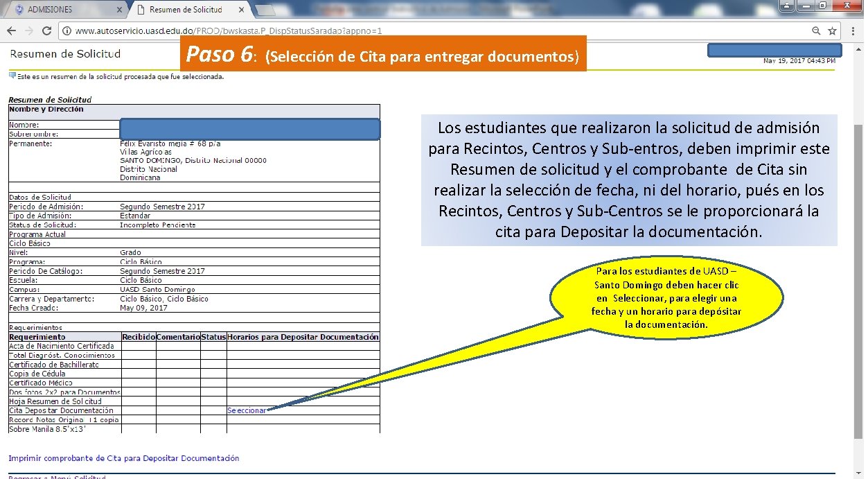Viewport: 868px width, 479px height.
Task: Click the 'Certificado de Bachillerato' row text
Action: pyautogui.click(x=54, y=365)
